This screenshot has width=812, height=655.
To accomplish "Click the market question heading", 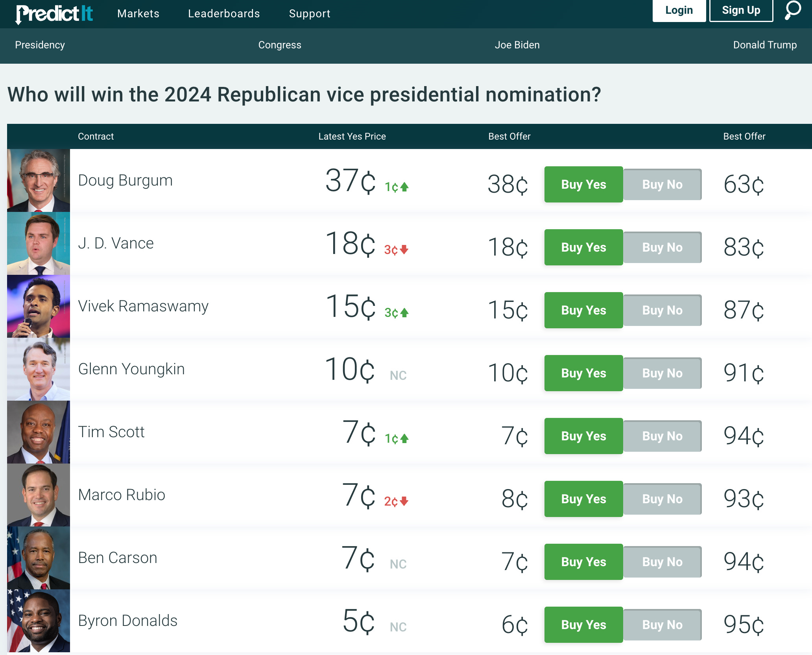I will coord(304,95).
